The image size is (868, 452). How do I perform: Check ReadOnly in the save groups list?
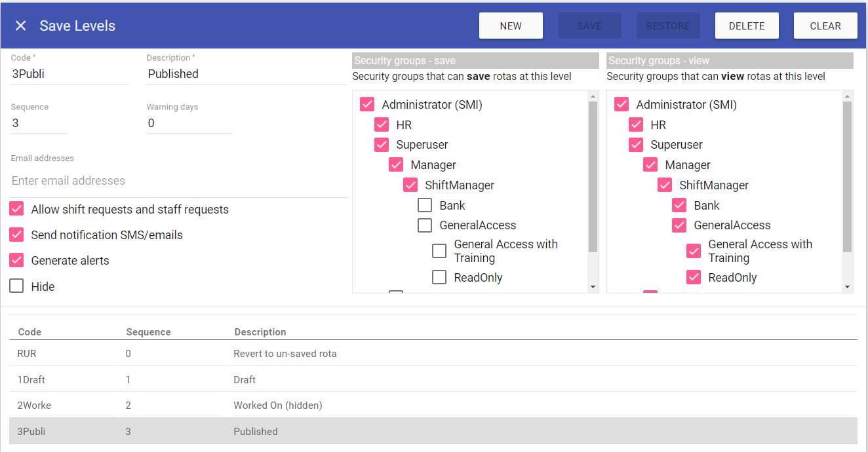[x=439, y=278]
